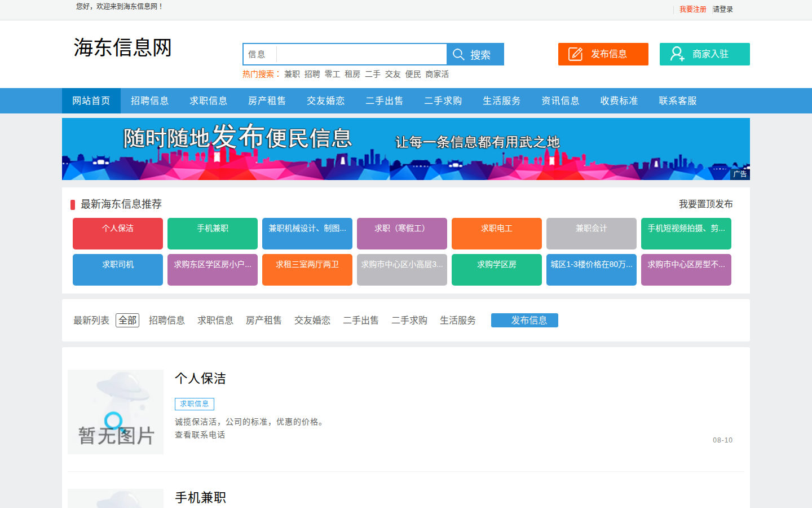Open the 手机兼职 listing title
812x508 pixels.
pos(200,497)
